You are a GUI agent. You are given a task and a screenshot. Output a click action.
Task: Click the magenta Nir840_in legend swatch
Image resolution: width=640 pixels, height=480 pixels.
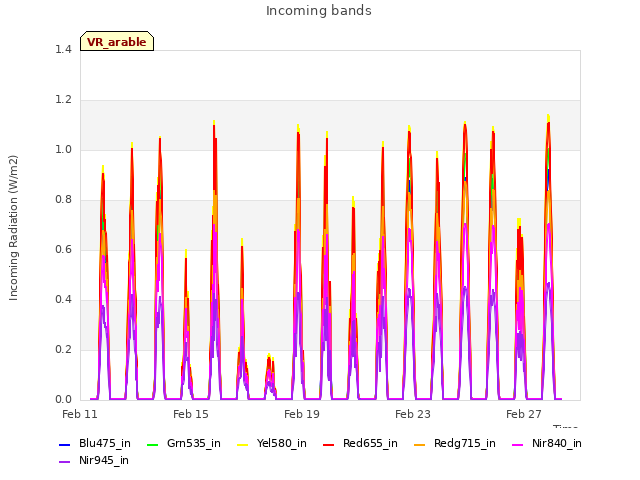coord(517,444)
